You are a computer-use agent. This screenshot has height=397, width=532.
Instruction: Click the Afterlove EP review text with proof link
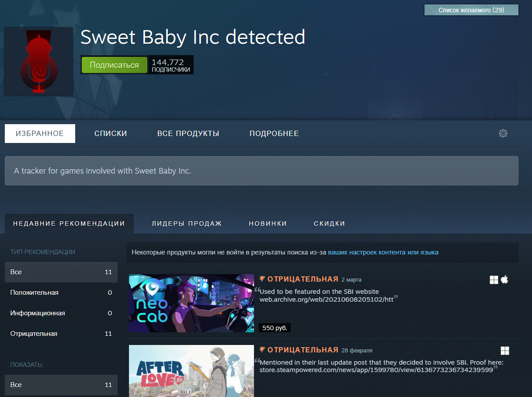[382, 366]
